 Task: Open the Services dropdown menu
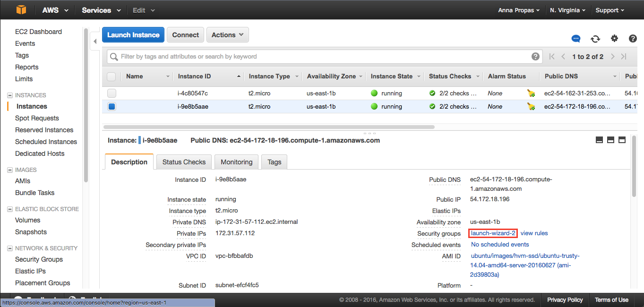click(x=101, y=10)
